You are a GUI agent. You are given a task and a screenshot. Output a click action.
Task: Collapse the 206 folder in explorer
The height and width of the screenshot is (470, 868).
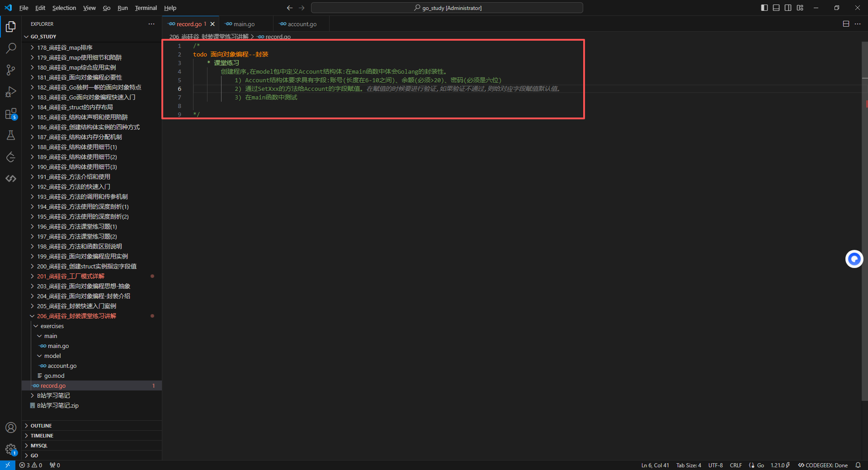92,316
